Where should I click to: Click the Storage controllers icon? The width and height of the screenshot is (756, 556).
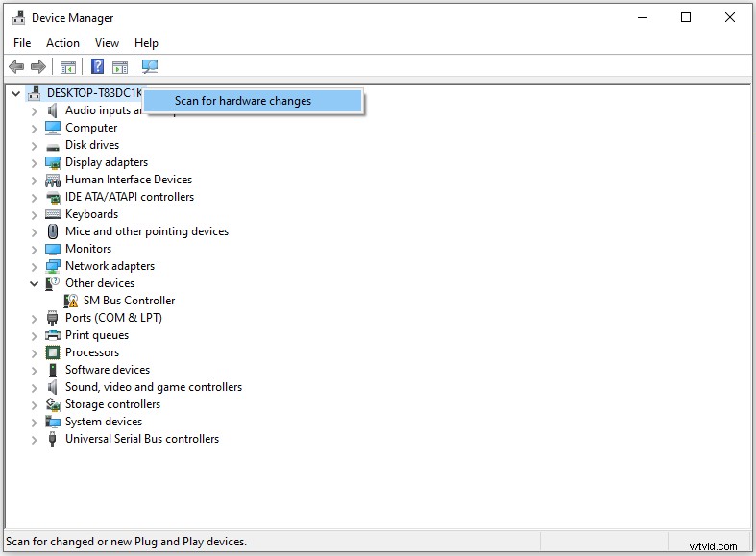pyautogui.click(x=53, y=404)
